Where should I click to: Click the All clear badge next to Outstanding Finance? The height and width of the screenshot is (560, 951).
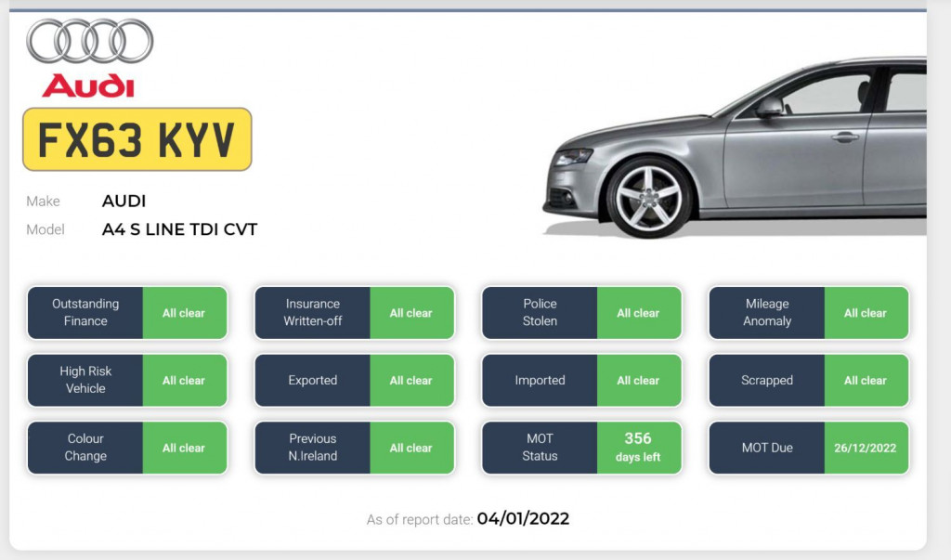coord(184,313)
